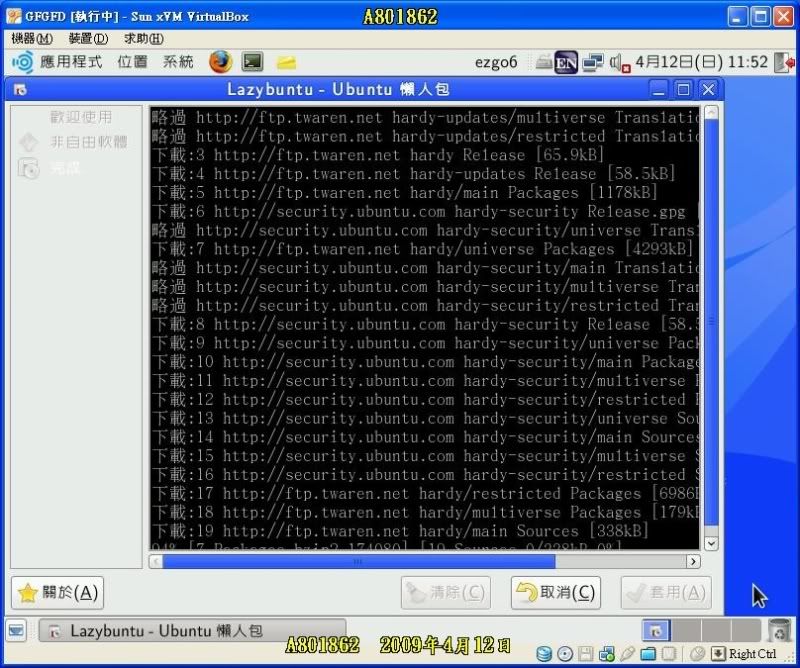Click the VirtualBox network adapter status icon

[607, 654]
